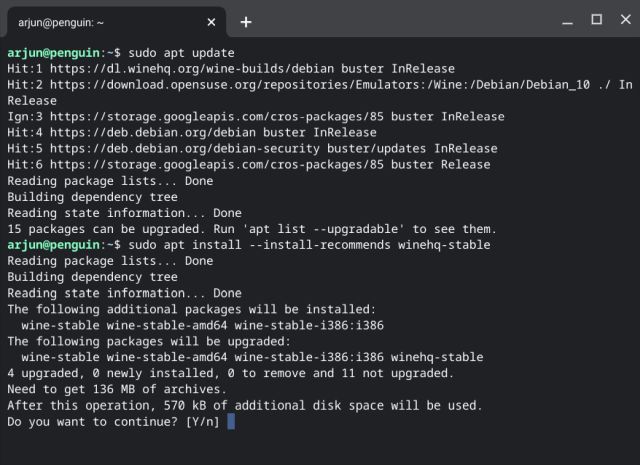The height and width of the screenshot is (465, 640).
Task: Close the arjun@penguin terminal tab
Action: (x=211, y=21)
